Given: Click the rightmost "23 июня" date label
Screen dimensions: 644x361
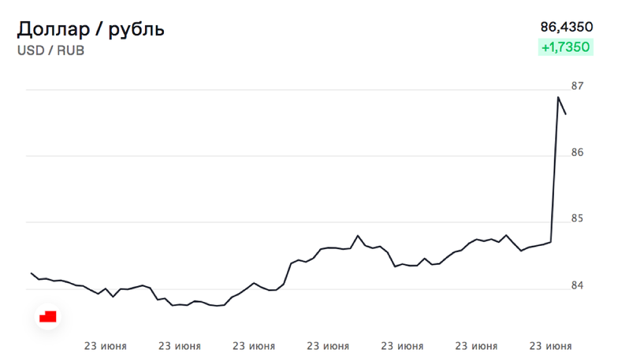Looking at the screenshot, I should coord(550,346).
